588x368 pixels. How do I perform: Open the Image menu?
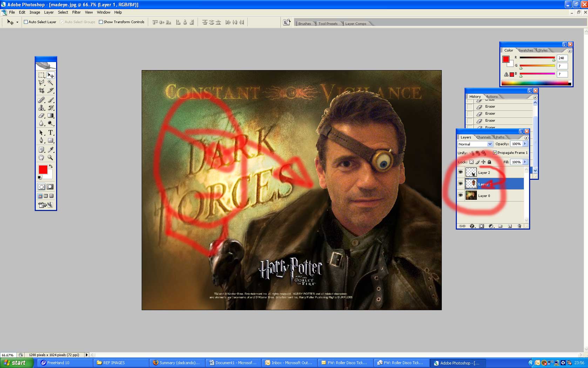pyautogui.click(x=35, y=12)
